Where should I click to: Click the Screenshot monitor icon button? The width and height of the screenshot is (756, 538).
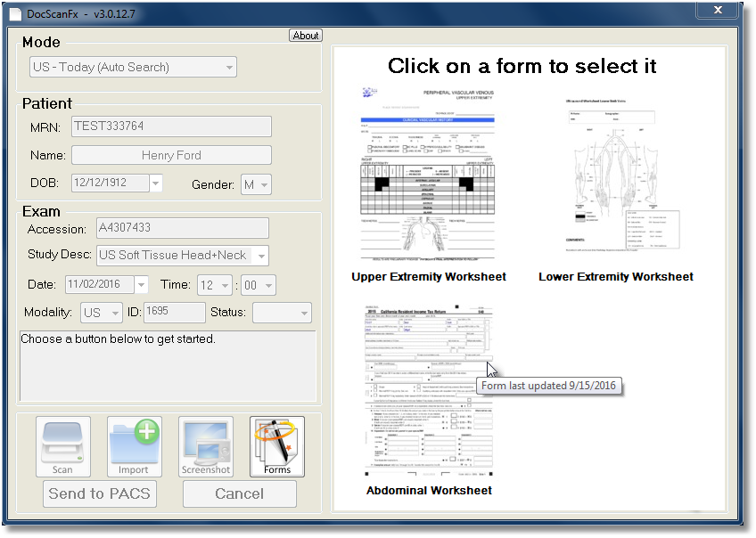(x=206, y=447)
